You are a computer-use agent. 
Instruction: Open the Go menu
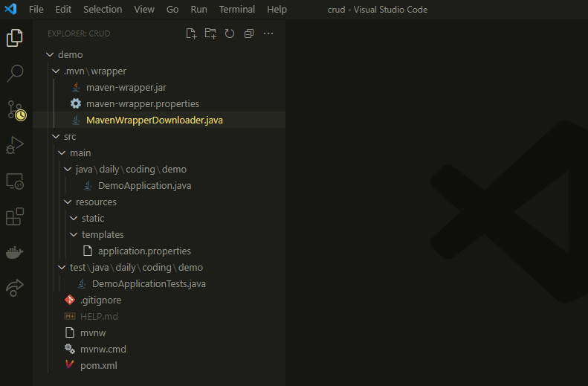coord(172,10)
